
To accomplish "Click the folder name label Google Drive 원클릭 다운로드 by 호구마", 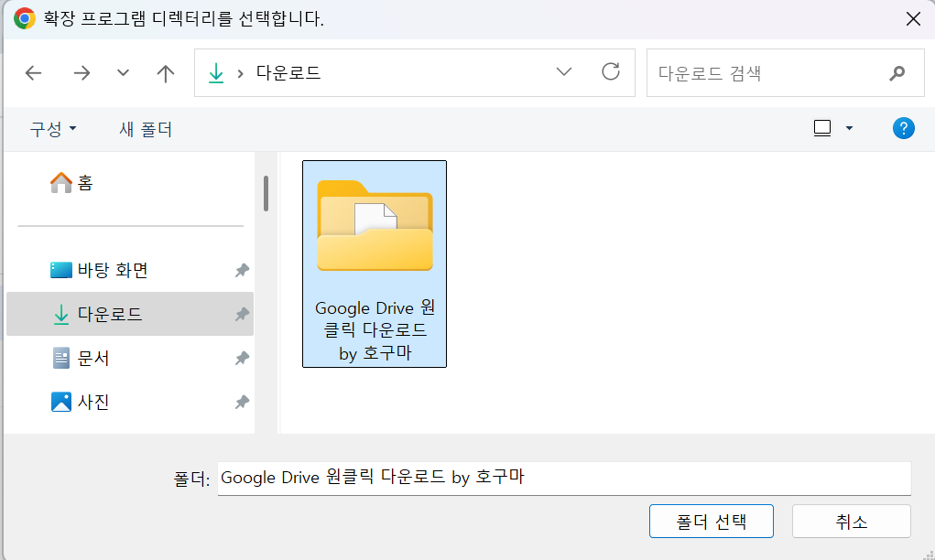I will click(375, 330).
